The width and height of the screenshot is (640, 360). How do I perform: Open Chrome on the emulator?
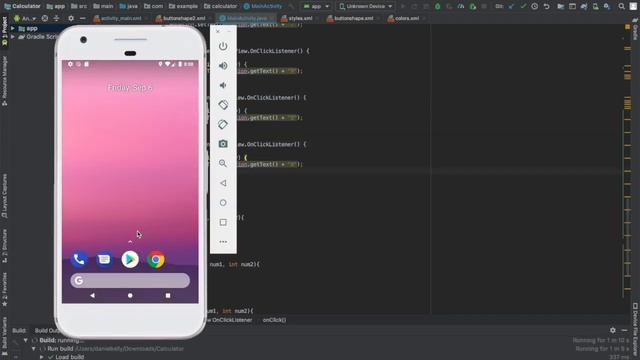pos(156,260)
